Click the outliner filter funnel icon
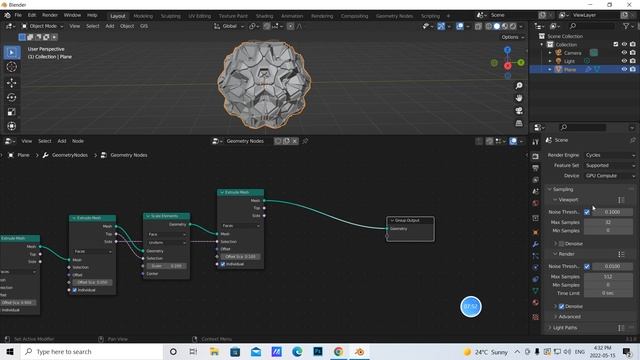This screenshot has height=360, width=640. (x=626, y=26)
